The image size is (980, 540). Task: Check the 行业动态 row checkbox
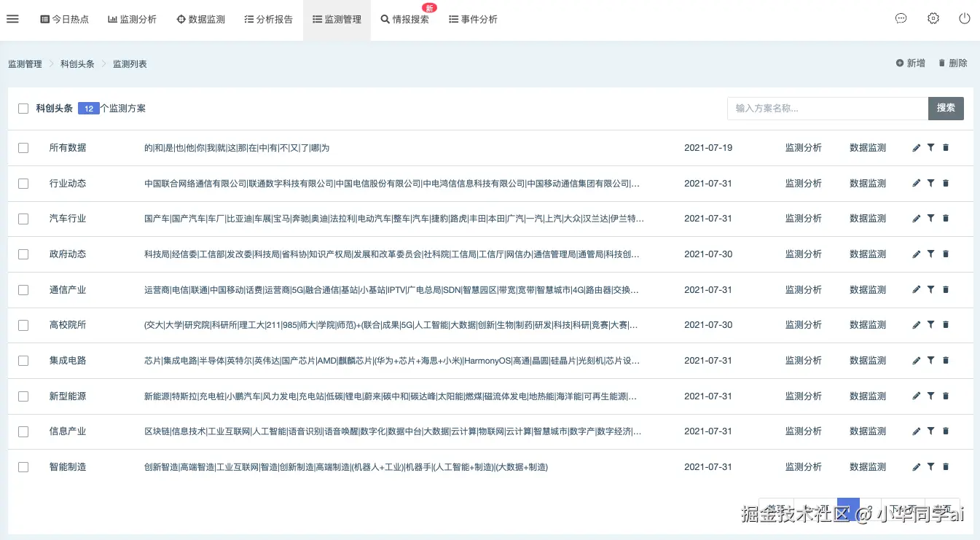coord(23,184)
